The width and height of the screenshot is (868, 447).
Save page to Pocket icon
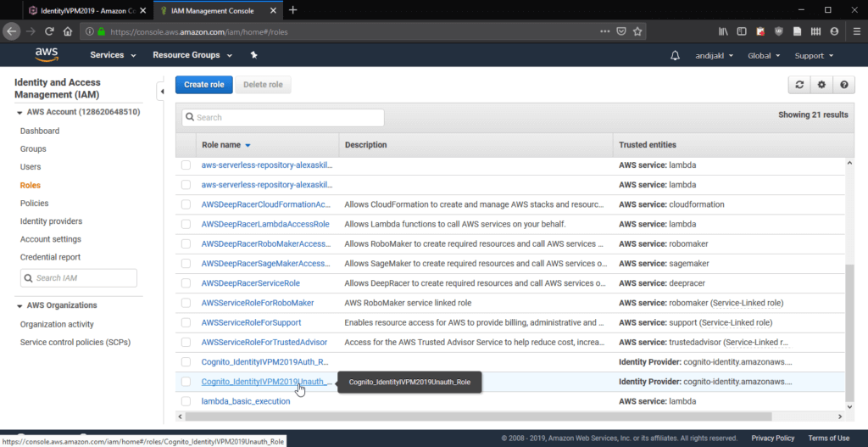click(x=621, y=31)
